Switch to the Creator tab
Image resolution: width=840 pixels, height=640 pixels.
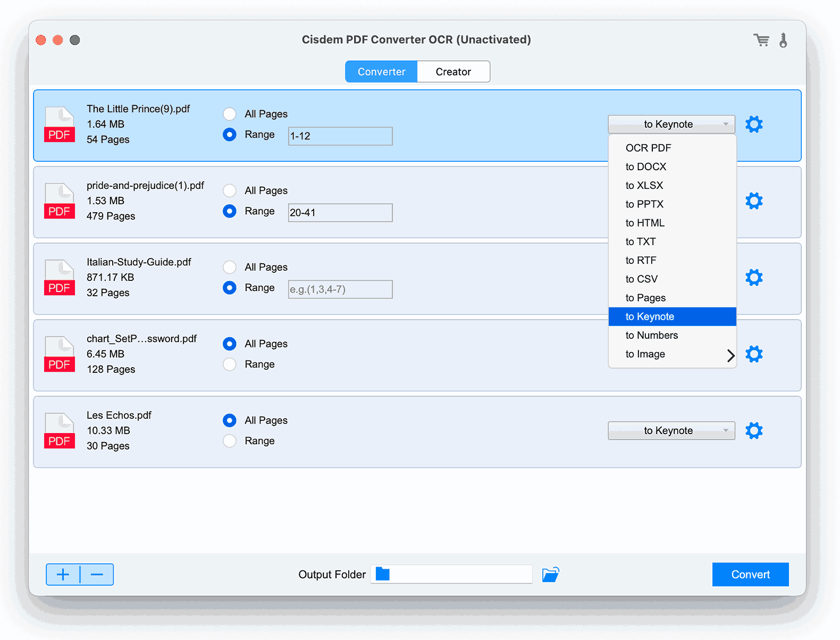point(453,72)
